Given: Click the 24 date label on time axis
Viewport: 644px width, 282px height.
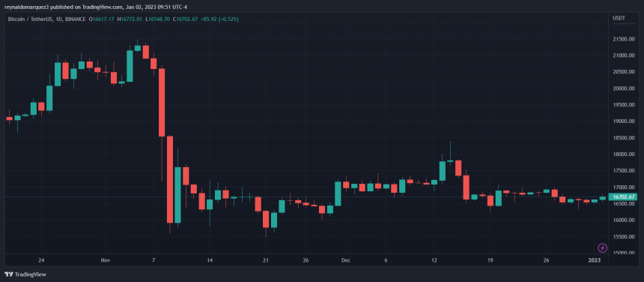Looking at the screenshot, I should pyautogui.click(x=40, y=260).
